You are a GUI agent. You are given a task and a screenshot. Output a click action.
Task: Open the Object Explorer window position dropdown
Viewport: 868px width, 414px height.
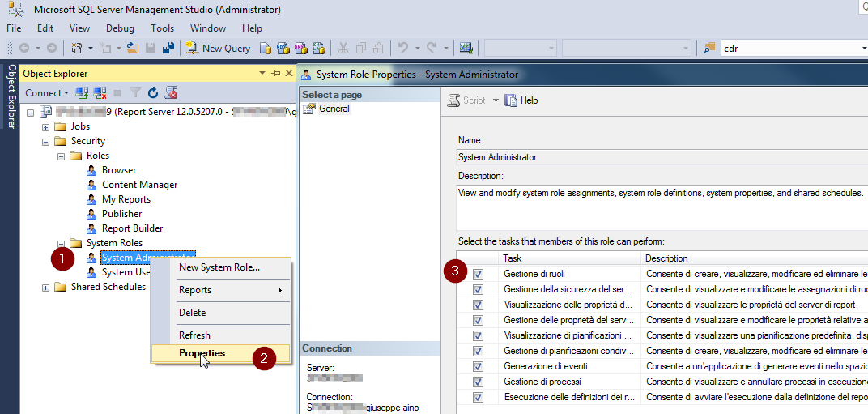262,73
